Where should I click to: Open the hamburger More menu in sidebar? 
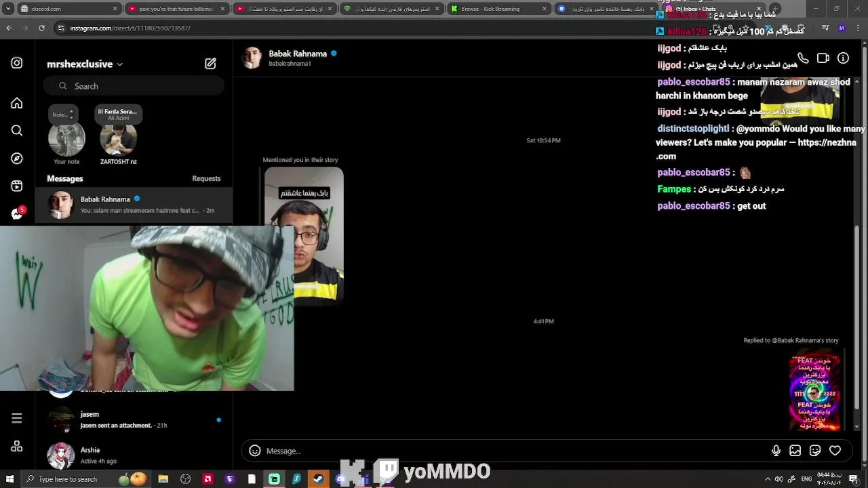point(17,418)
